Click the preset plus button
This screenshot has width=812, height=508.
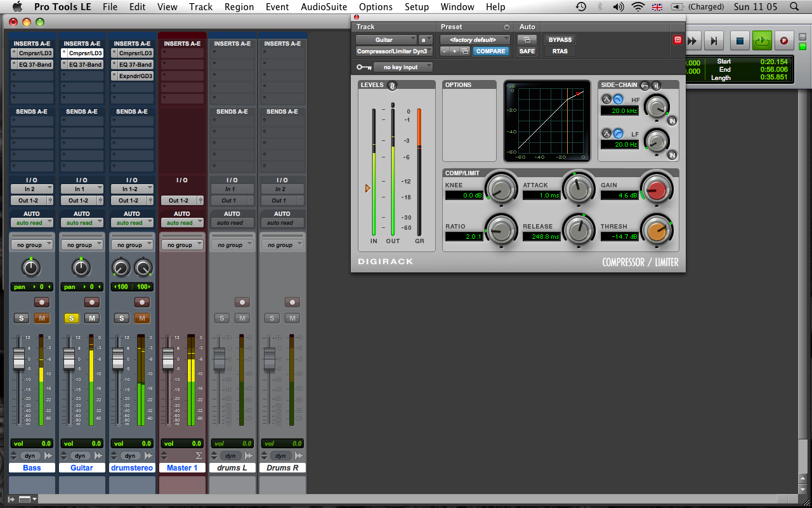pos(454,51)
